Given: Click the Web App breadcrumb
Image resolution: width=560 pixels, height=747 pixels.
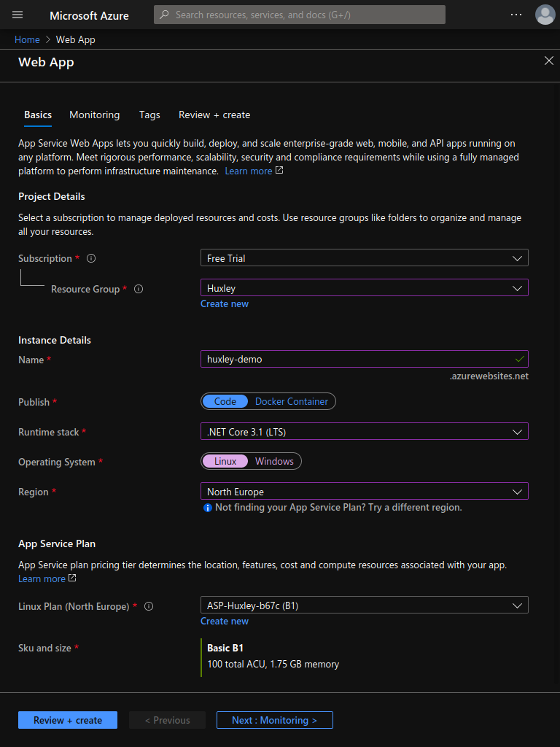Looking at the screenshot, I should click(x=75, y=39).
